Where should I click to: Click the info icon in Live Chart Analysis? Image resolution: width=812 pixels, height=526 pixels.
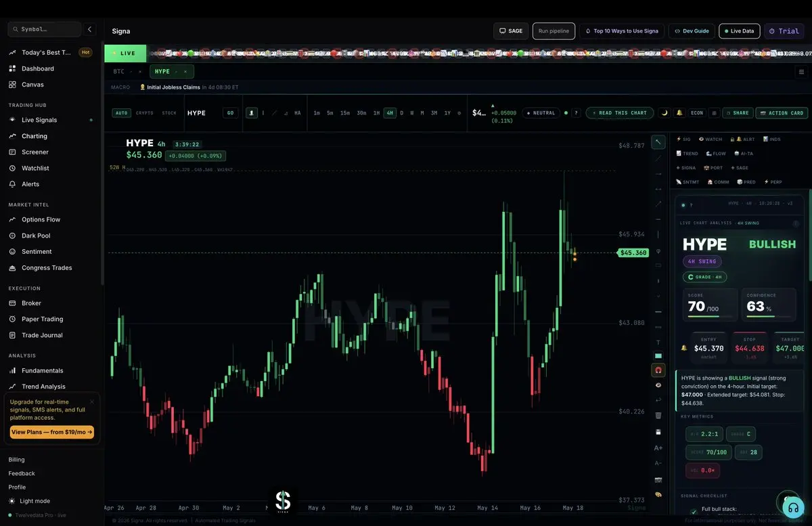pyautogui.click(x=796, y=223)
